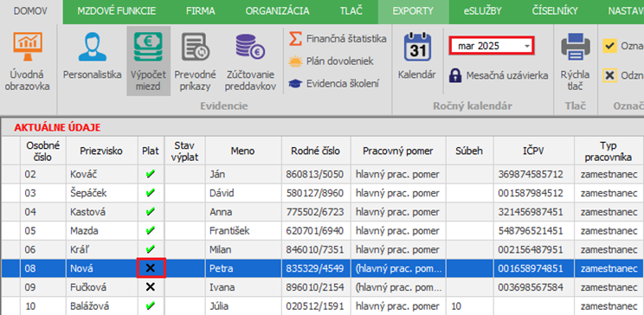Click hlavný prac. pomer for Anna
Screen dimensions: 644x315
397,212
